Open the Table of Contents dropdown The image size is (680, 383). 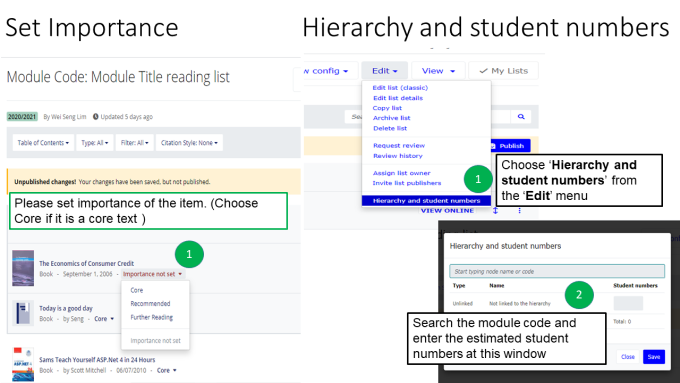43,143
